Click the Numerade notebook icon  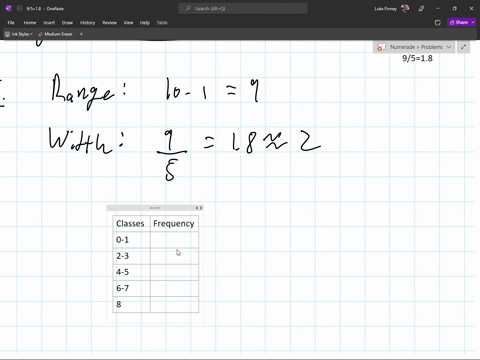pos(381,47)
